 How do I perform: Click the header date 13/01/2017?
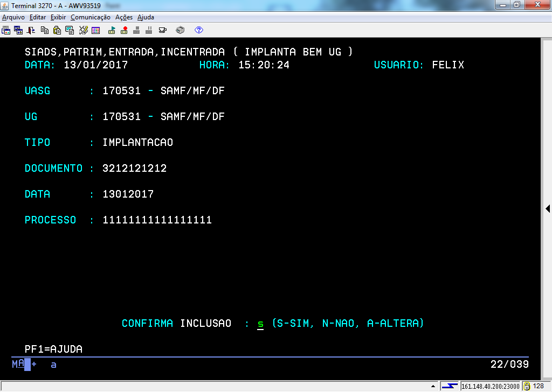96,65
